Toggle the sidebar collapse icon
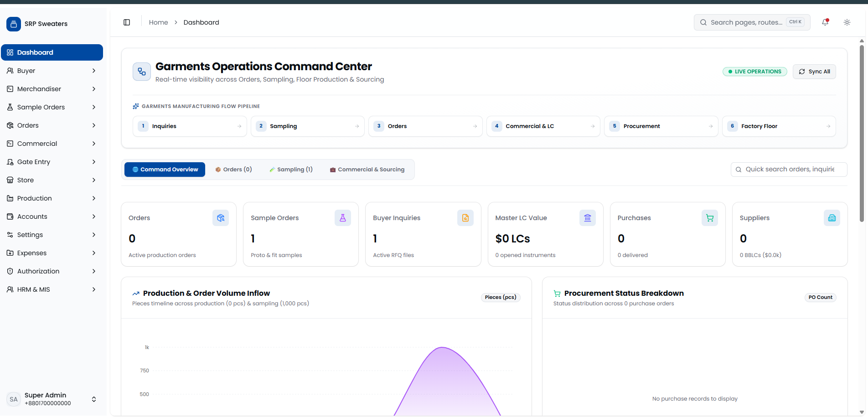Screen dimensions: 868x417 coord(127,22)
